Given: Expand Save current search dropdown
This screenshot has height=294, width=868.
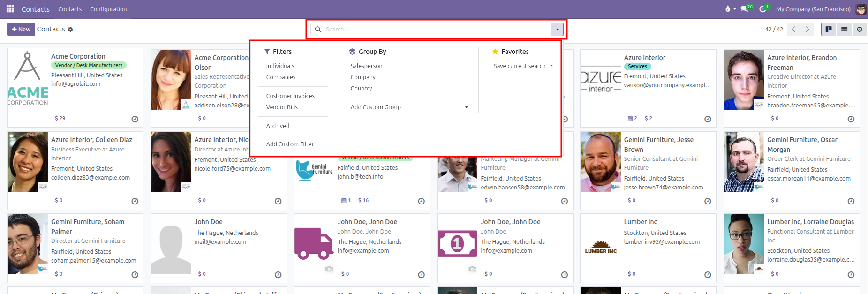Looking at the screenshot, I should [x=523, y=66].
